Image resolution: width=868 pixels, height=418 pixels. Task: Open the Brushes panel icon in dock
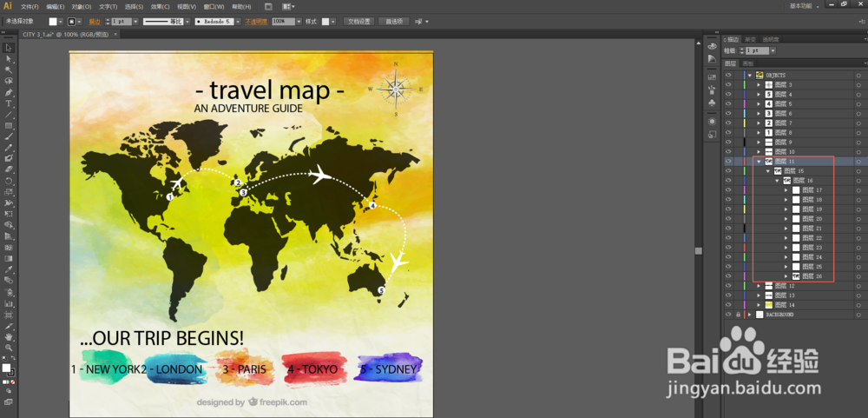(712, 90)
